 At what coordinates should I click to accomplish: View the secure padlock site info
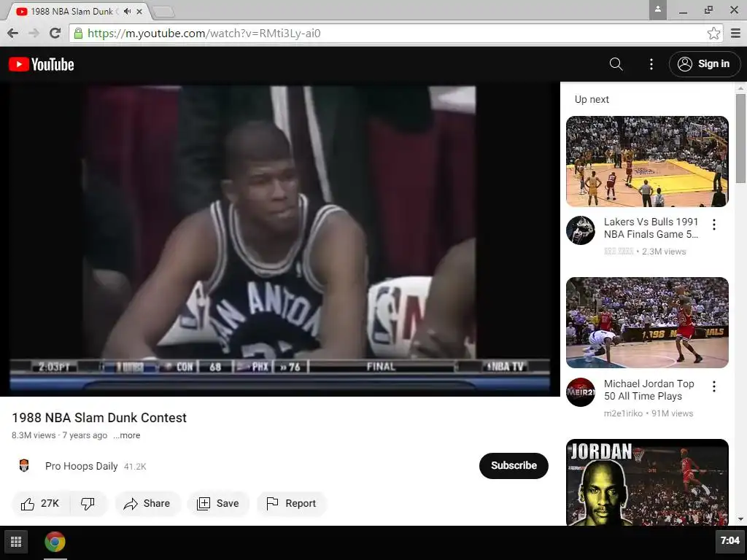coord(78,34)
